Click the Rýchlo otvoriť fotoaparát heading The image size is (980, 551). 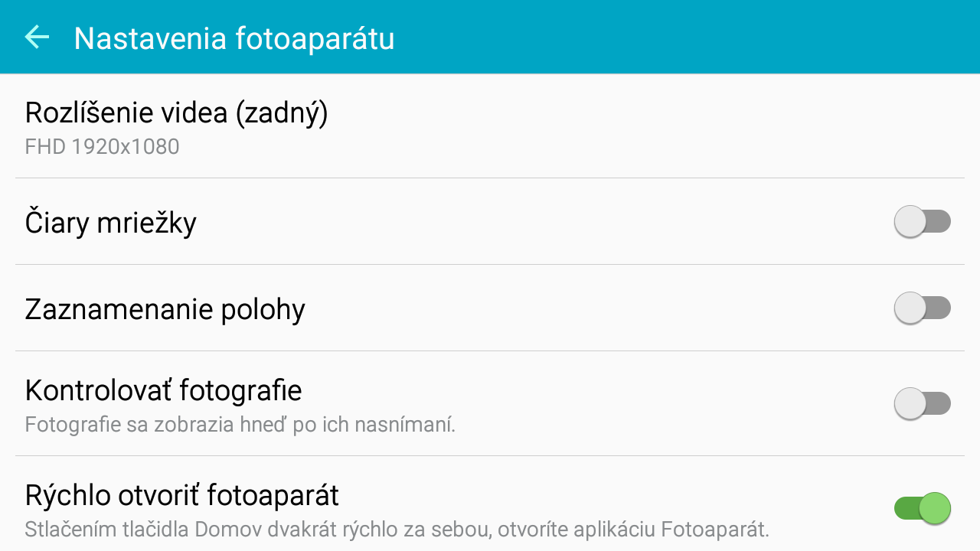pyautogui.click(x=182, y=495)
